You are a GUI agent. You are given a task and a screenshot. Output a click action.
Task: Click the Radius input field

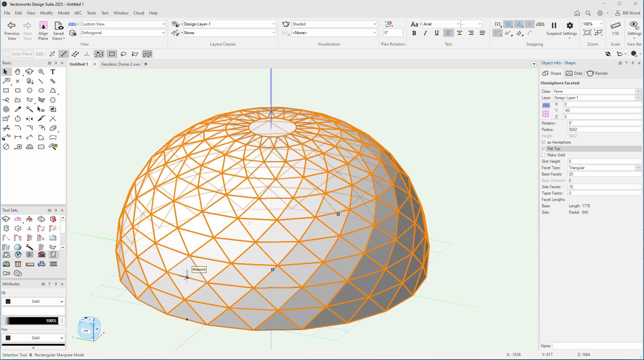click(x=604, y=130)
